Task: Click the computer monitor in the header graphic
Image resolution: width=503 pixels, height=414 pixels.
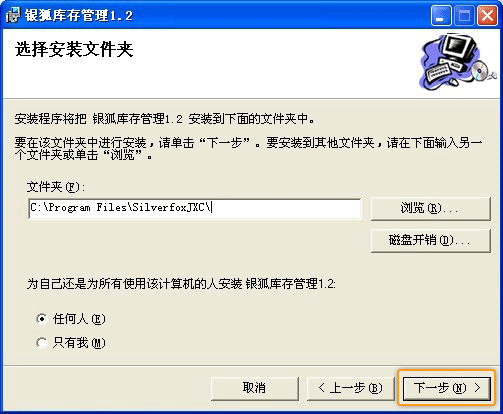Action: click(x=458, y=47)
